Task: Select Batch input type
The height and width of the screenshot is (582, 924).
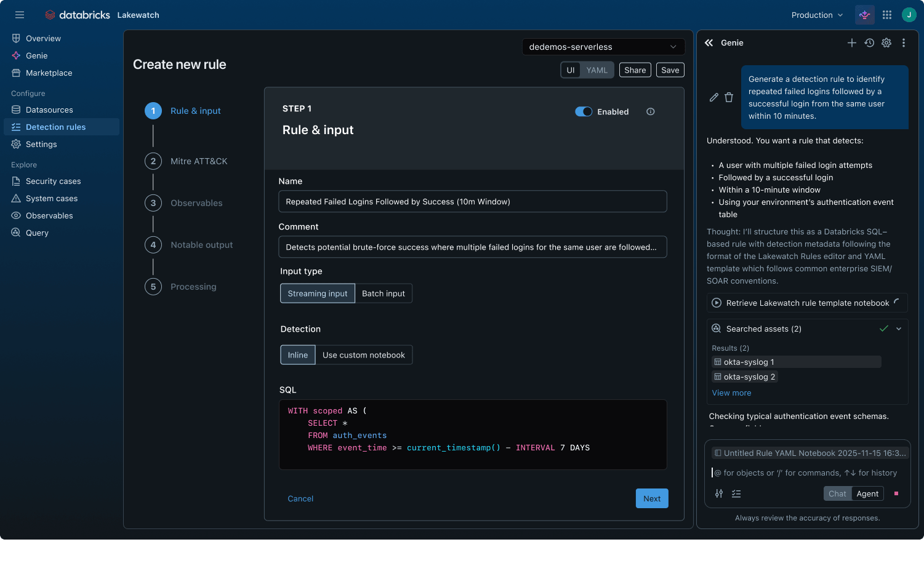Action: pyautogui.click(x=383, y=293)
